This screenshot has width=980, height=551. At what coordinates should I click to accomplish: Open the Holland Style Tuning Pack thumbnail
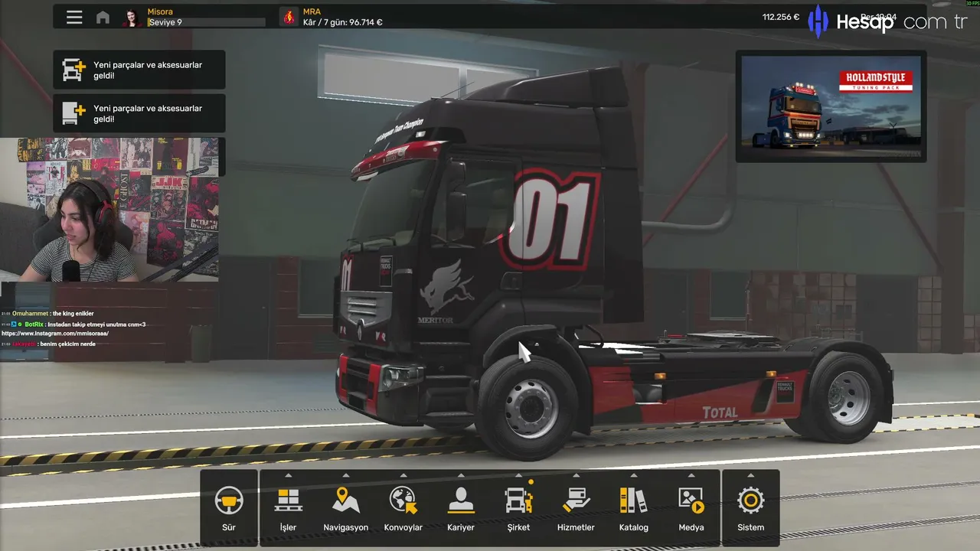pyautogui.click(x=831, y=106)
